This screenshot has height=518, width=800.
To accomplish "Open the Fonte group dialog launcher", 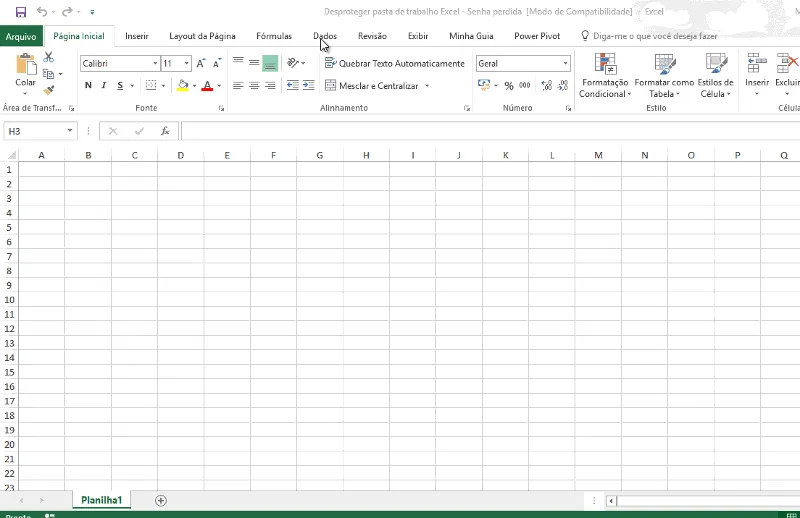I will tap(221, 108).
